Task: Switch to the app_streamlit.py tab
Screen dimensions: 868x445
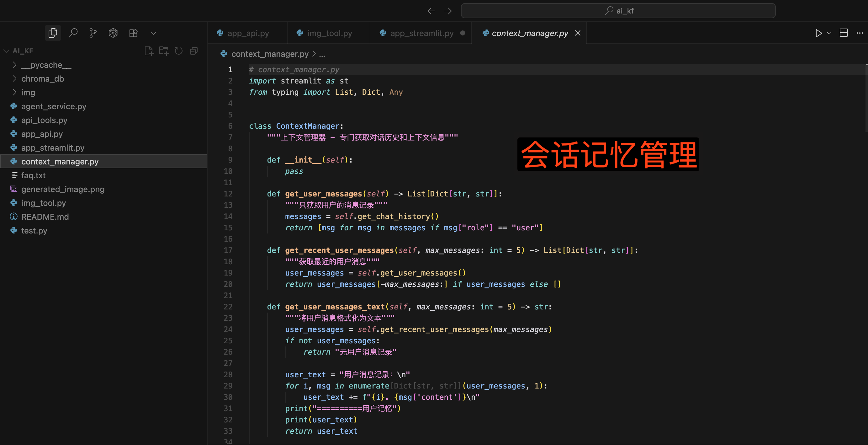Action: tap(421, 33)
